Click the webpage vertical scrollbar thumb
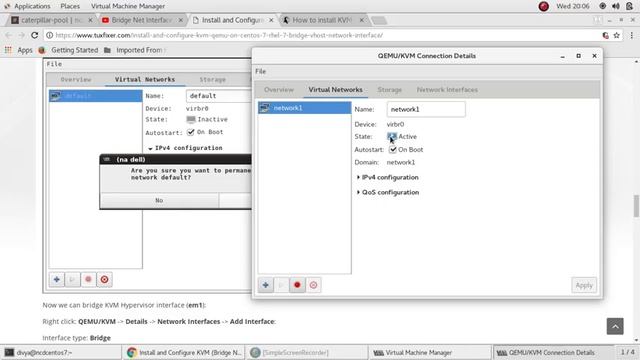This screenshot has height=360, width=640. (x=636, y=206)
